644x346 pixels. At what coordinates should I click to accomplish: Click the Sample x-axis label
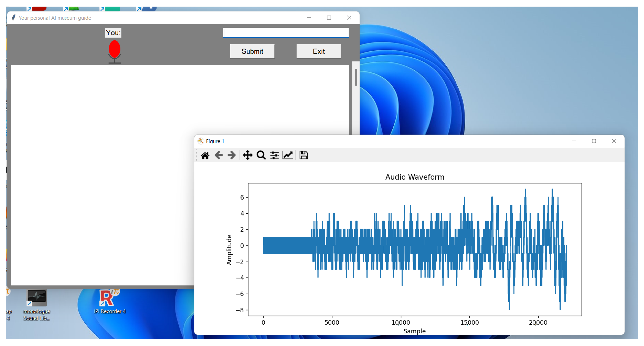[x=414, y=331]
